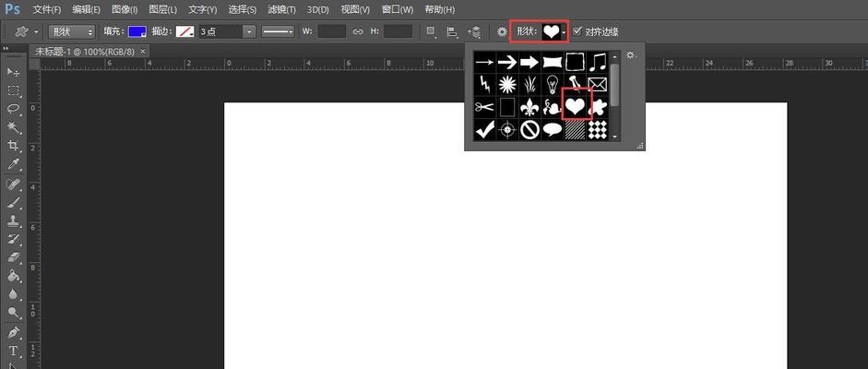This screenshot has height=369, width=868.
Task: Choose the diagonal lines pattern shape
Action: [x=576, y=129]
